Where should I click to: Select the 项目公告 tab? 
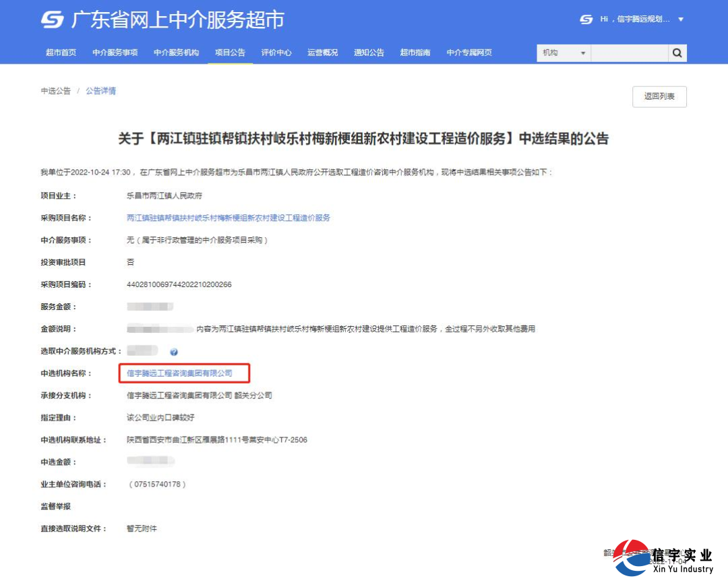tap(230, 53)
